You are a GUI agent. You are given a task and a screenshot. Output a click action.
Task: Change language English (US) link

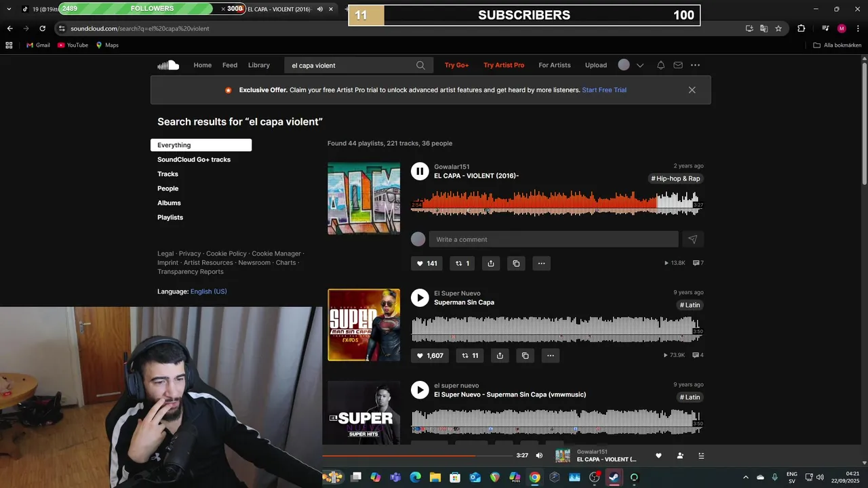click(209, 291)
